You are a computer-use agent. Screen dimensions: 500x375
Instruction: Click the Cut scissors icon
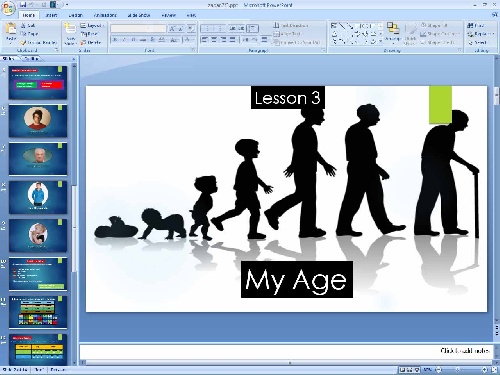(23, 25)
